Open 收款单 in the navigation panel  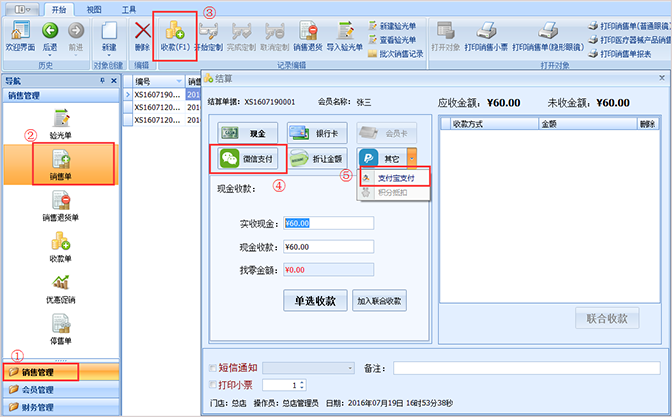[x=60, y=247]
